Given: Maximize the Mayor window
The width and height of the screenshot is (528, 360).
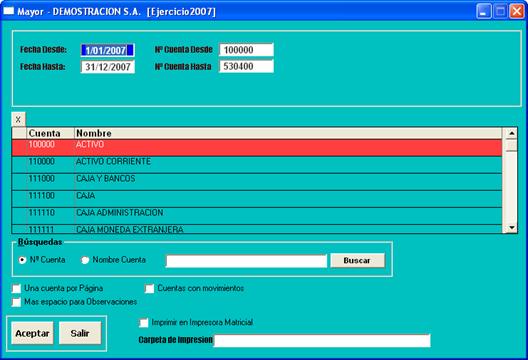Looking at the screenshot, I should click(500, 11).
